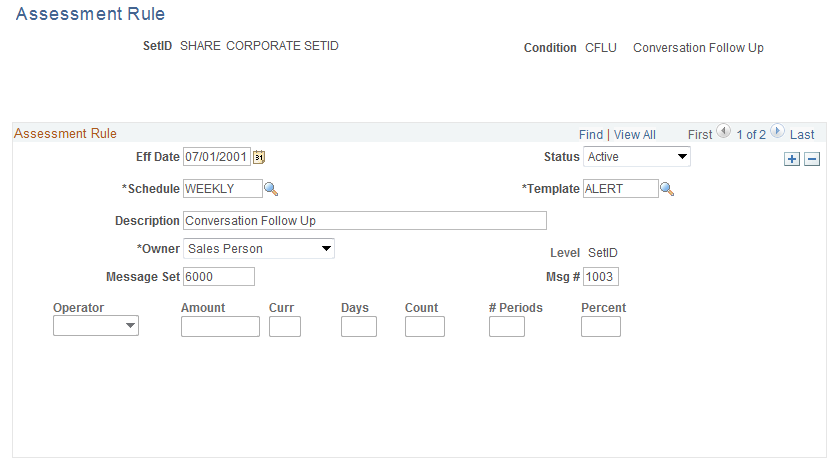This screenshot has height=464, width=836.
Task: Focus the Days input box
Action: pos(359,326)
